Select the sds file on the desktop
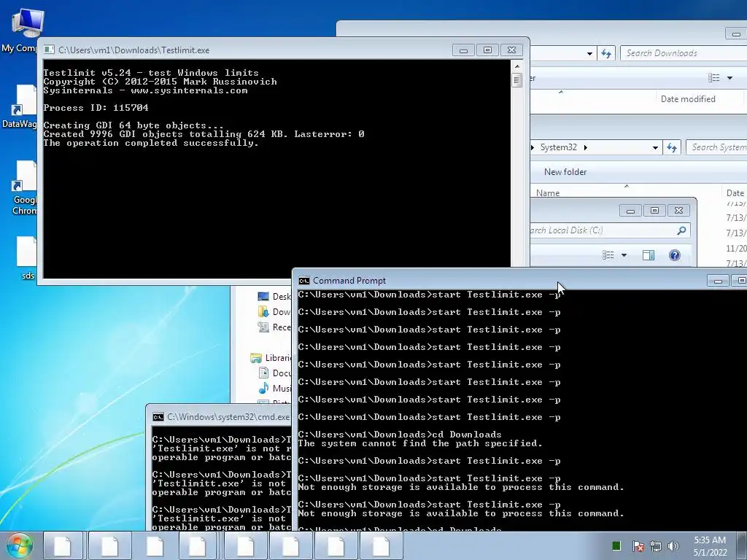This screenshot has width=747, height=560. (x=26, y=257)
